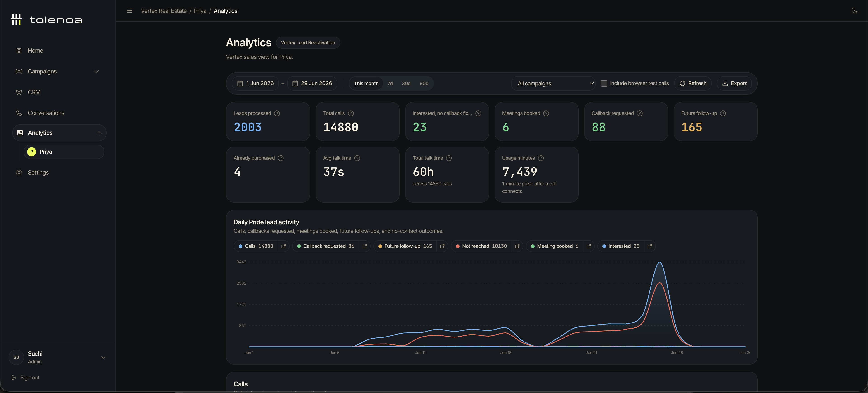Show help for Future follow-up card

coord(723,113)
